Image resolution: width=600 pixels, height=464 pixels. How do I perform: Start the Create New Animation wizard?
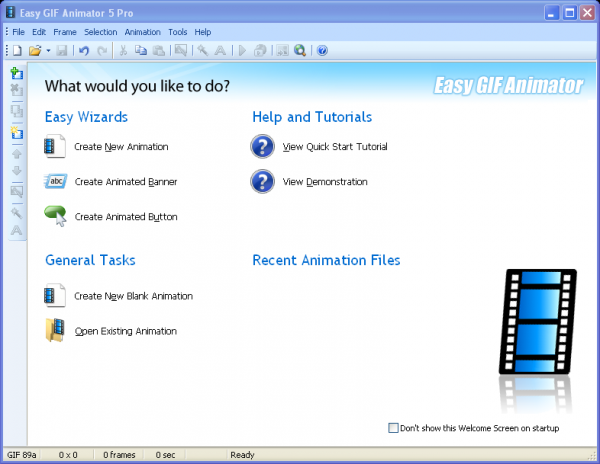pyautogui.click(x=121, y=147)
